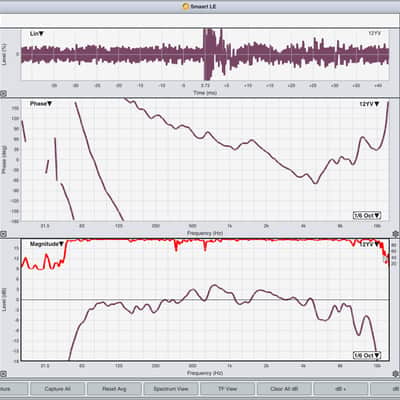The height and width of the screenshot is (400, 400).
Task: Open the 12YV trace dropdown in the Magnitude plot
Action: (x=369, y=245)
